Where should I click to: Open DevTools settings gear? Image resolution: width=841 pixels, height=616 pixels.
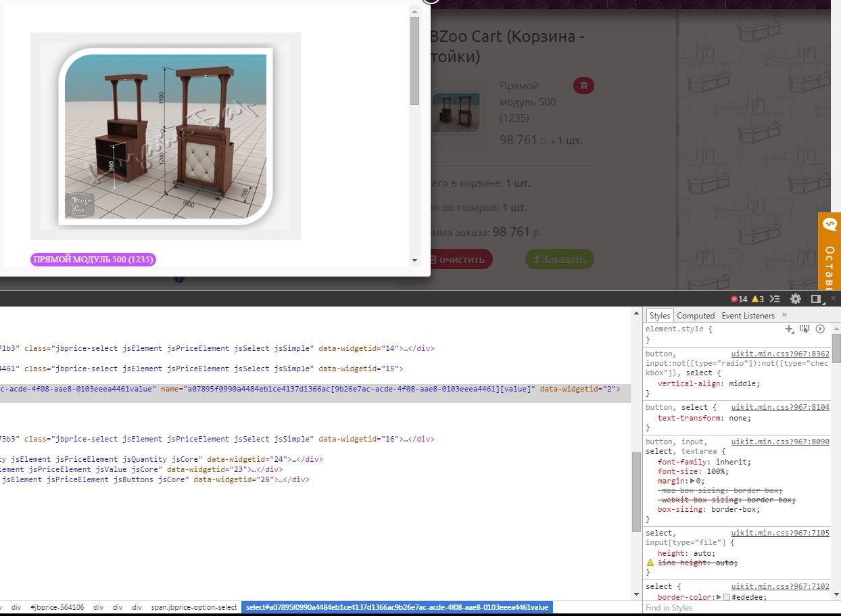796,299
